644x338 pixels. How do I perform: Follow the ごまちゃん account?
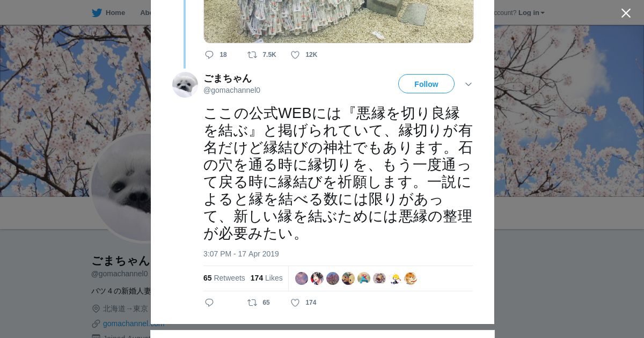point(426,84)
